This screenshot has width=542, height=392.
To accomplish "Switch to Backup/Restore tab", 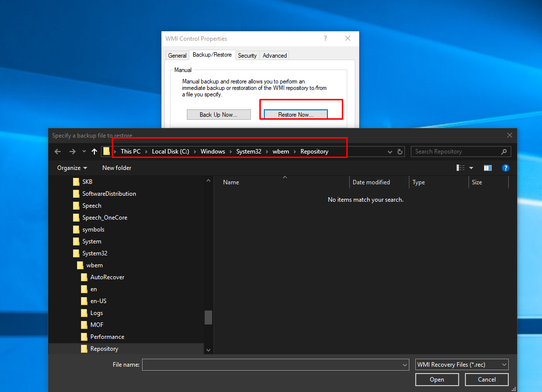I will pos(212,55).
